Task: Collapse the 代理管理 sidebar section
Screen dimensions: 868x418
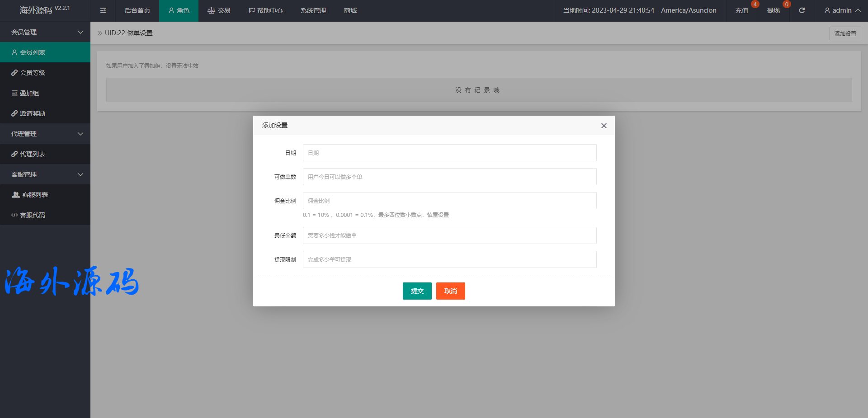Action: pyautogui.click(x=45, y=134)
